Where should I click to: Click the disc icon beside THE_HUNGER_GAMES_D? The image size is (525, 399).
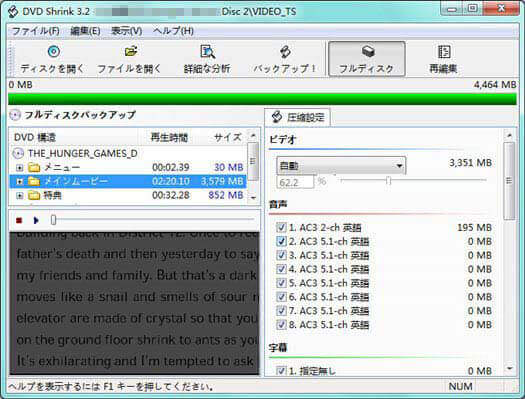[18, 153]
